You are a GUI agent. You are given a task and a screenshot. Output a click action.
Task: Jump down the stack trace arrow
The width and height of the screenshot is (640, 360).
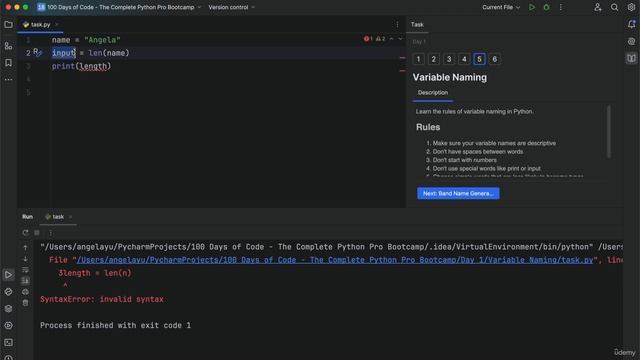click(25, 259)
